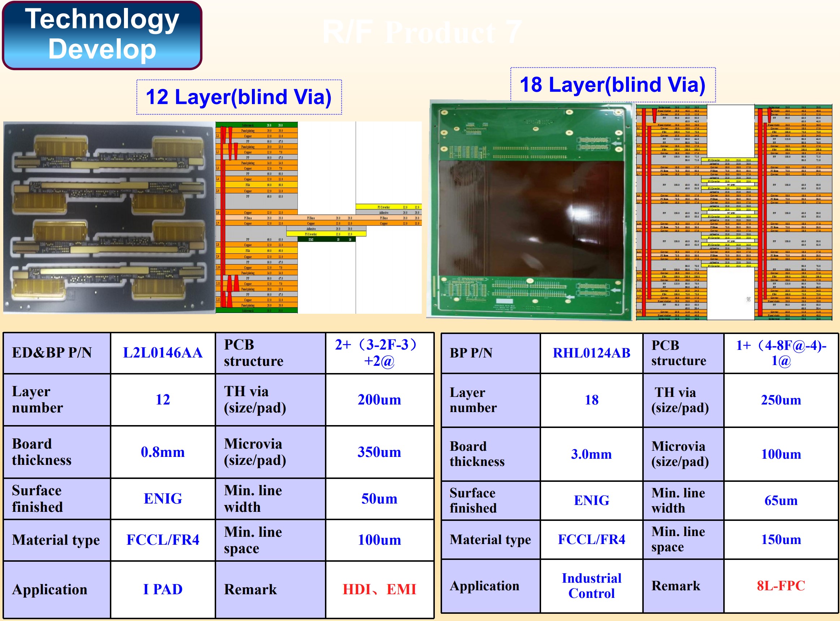Click the black 12-layer PCB photo
The height and width of the screenshot is (621, 840).
[x=109, y=217]
